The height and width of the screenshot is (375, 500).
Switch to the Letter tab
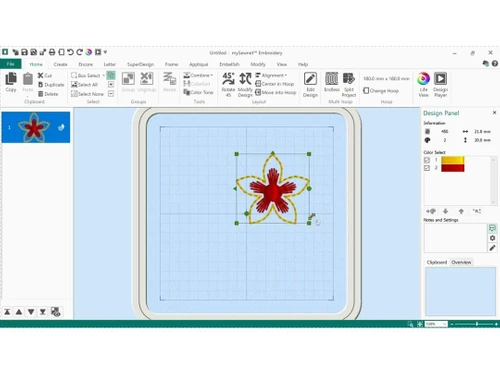[110, 64]
